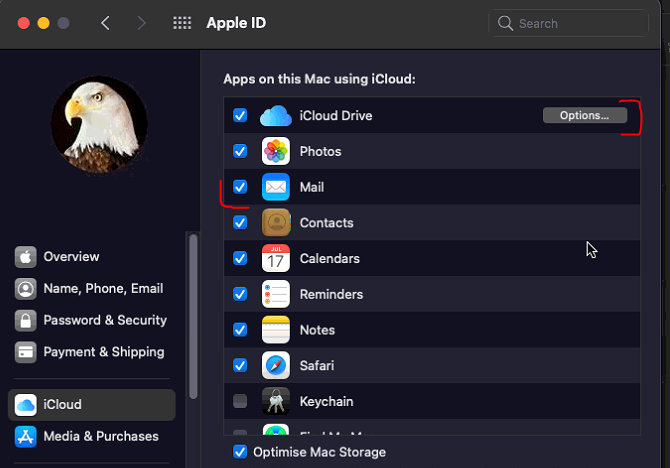The height and width of the screenshot is (468, 670).
Task: Click the "Safari" row label
Action: 317,365
